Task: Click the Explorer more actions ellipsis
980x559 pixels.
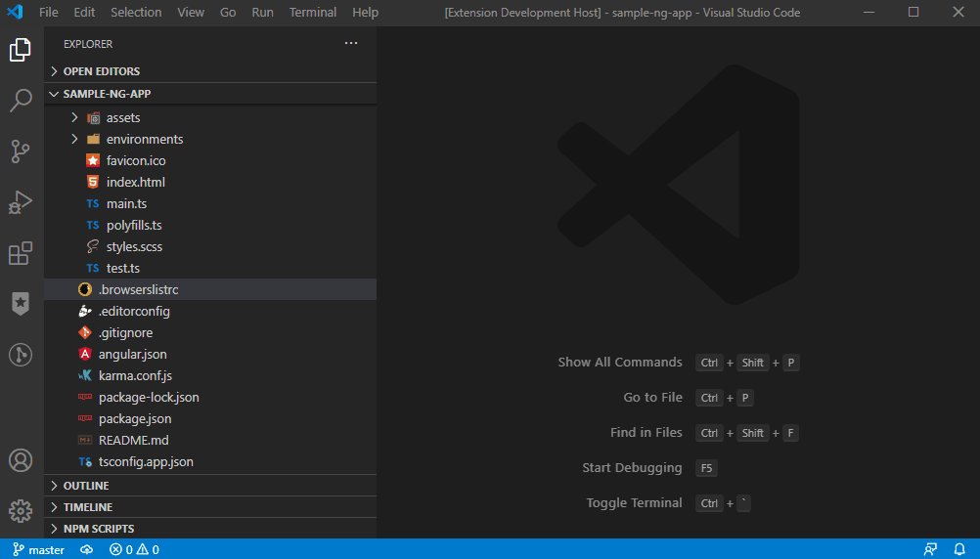Action: (x=351, y=43)
